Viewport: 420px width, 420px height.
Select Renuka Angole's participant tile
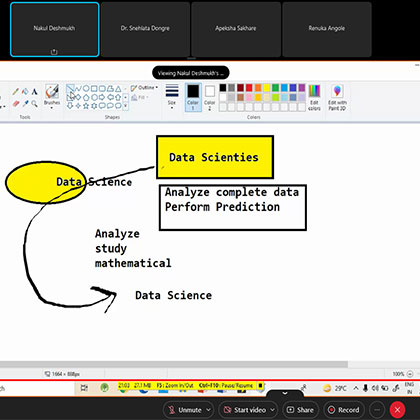click(327, 29)
